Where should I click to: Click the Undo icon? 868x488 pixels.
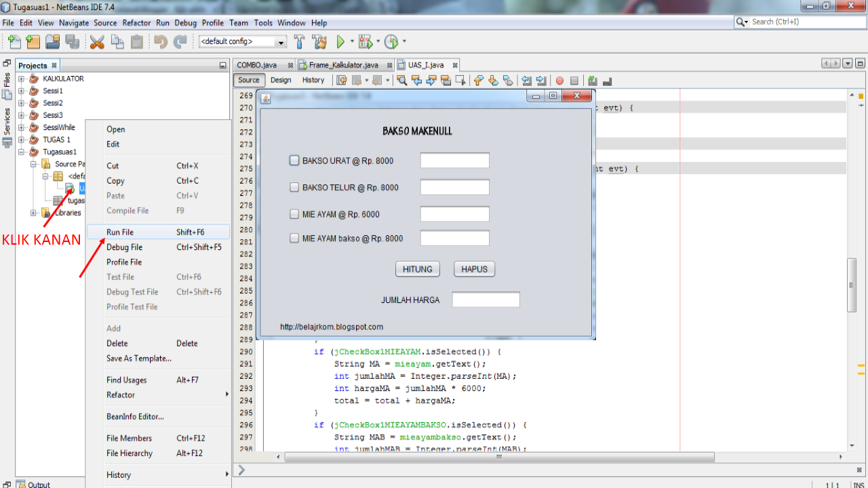(x=161, y=41)
